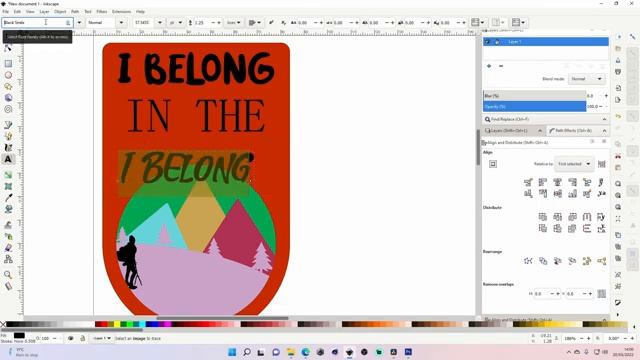Open the Layer menu
Viewport: 640px width, 360px height.
tap(44, 11)
